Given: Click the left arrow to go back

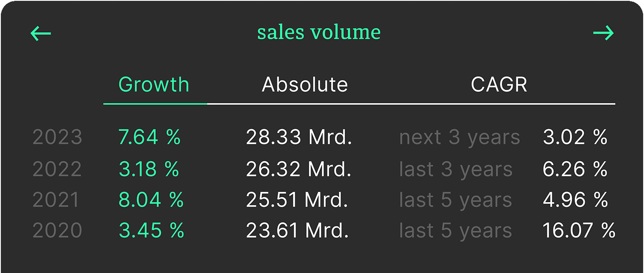Looking at the screenshot, I should pos(41,33).
